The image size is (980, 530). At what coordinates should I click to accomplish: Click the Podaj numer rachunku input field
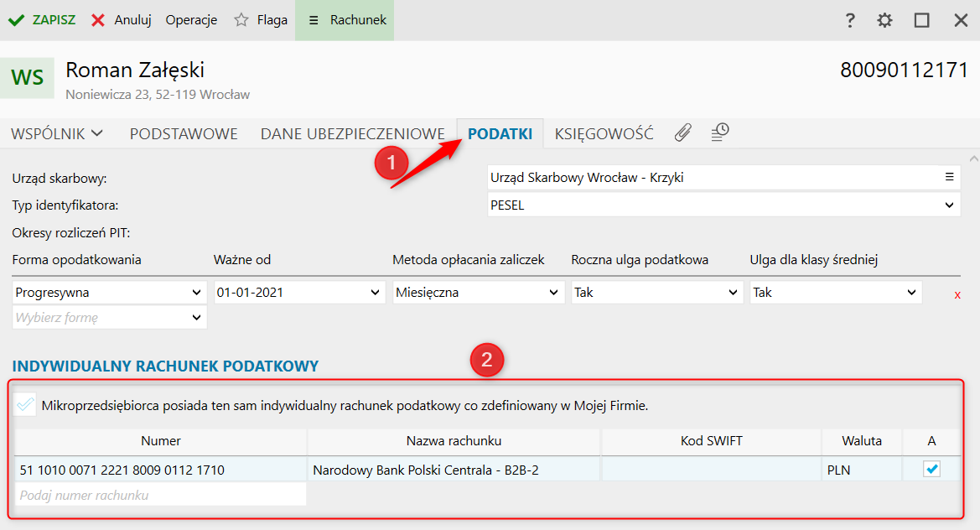pyautogui.click(x=161, y=495)
